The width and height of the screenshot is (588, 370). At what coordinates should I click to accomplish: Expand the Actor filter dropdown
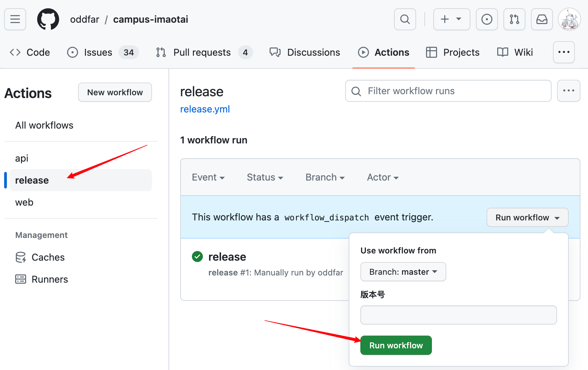(x=382, y=177)
